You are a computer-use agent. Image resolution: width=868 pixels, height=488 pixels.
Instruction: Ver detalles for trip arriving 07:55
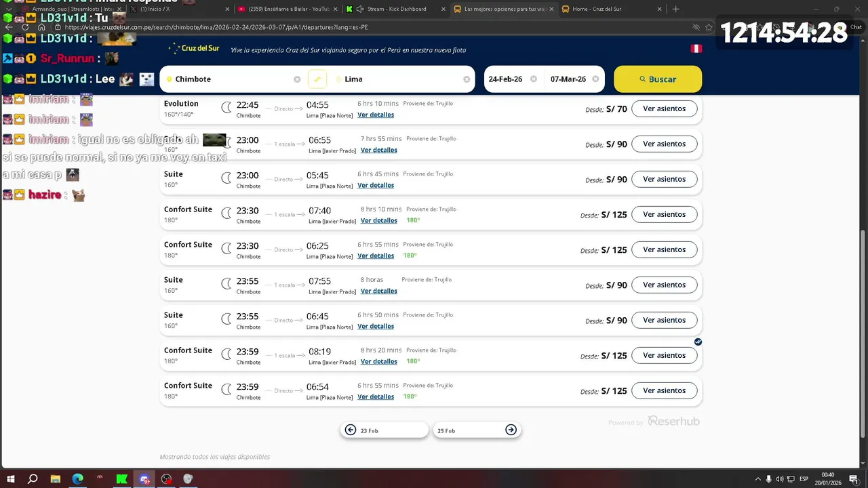click(379, 291)
